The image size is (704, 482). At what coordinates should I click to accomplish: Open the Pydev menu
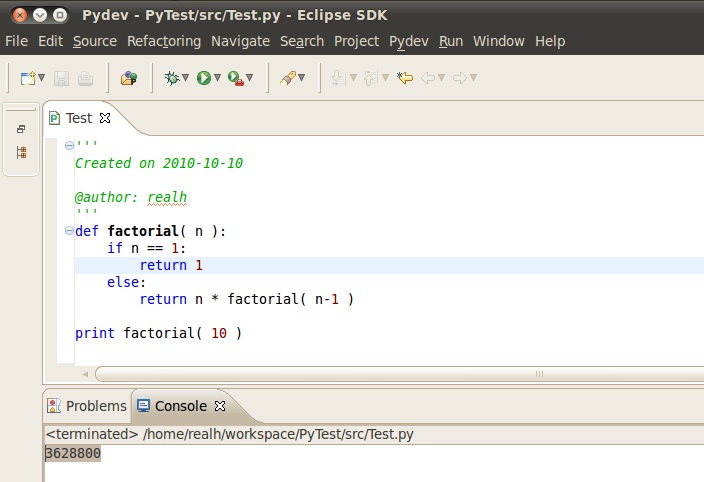408,41
